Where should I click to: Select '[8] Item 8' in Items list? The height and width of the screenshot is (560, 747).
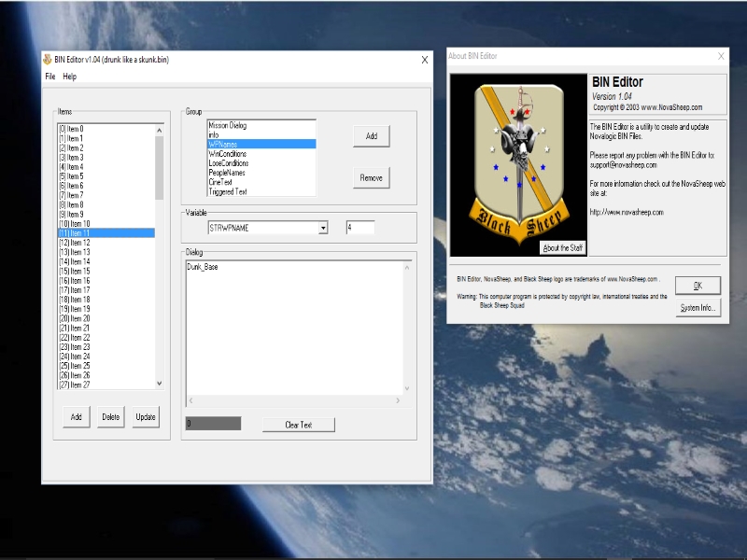pyautogui.click(x=106, y=204)
